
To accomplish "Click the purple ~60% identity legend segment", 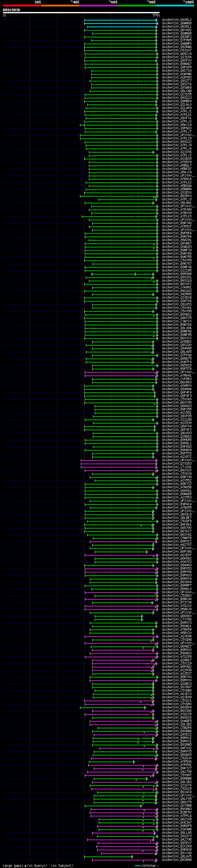I will 98,6.
